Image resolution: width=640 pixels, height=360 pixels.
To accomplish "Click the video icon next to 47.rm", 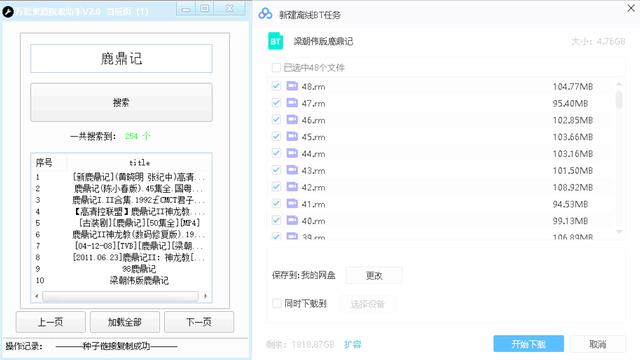I will click(292, 102).
